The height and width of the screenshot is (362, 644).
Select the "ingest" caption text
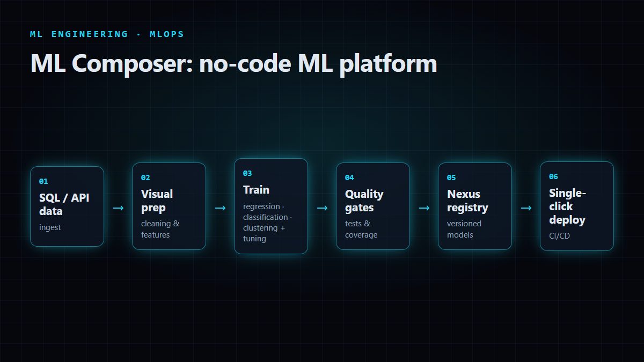pyautogui.click(x=50, y=227)
